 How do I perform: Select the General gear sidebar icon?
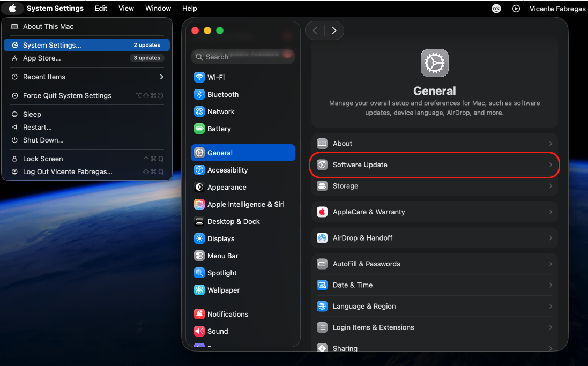pyautogui.click(x=199, y=153)
